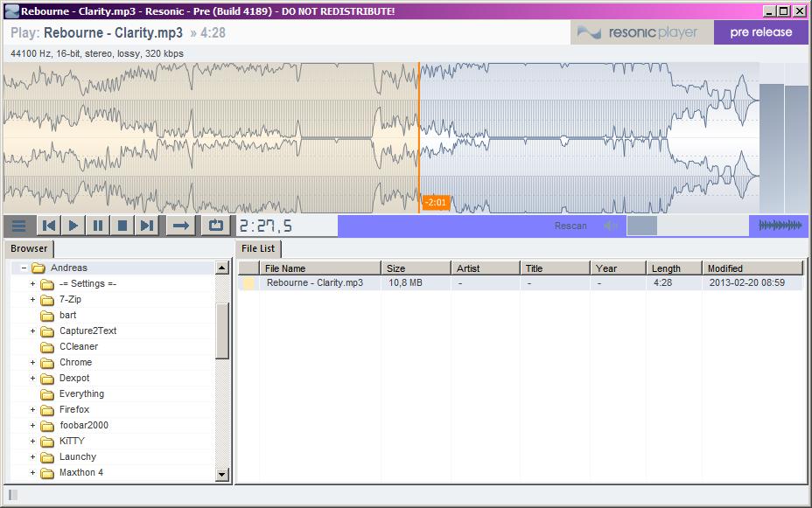This screenshot has width=812, height=508.
Task: Click the Rescan button
Action: click(570, 226)
